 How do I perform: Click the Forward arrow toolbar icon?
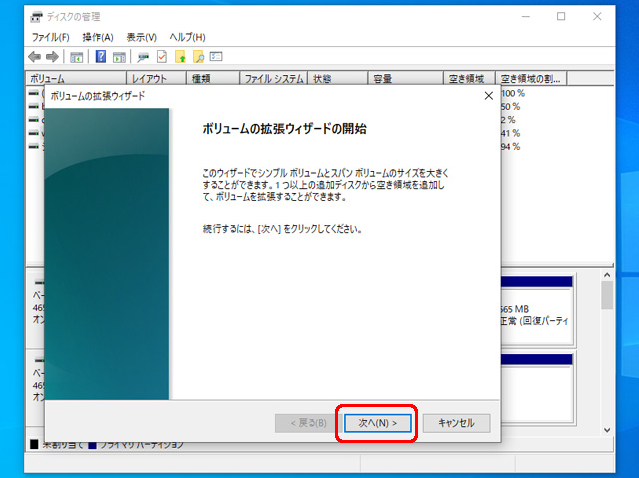pos(52,57)
